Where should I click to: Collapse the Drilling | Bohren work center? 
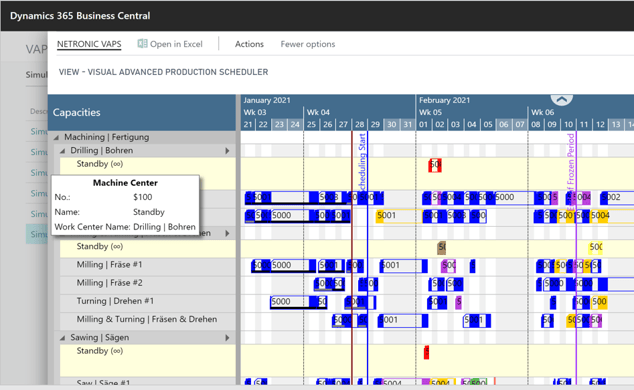coord(62,151)
